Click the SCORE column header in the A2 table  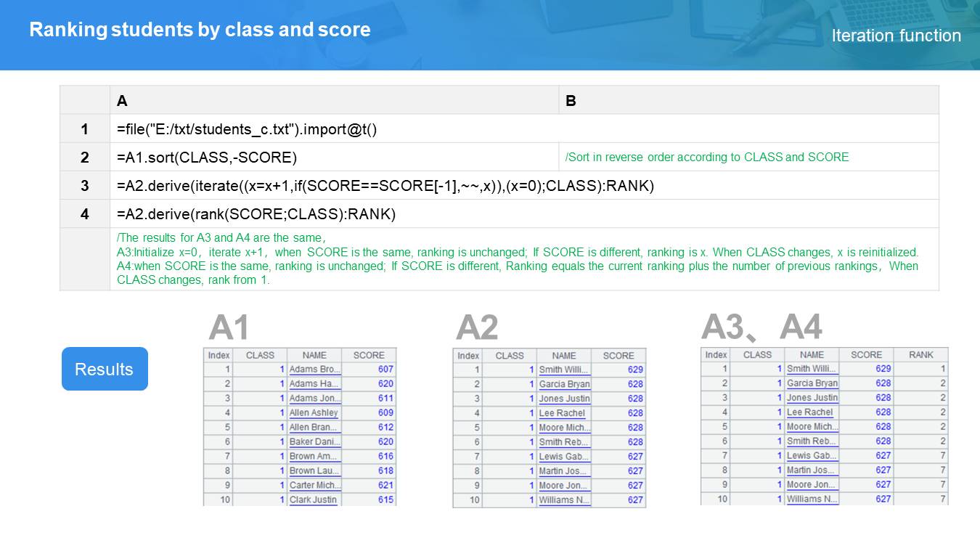pyautogui.click(x=618, y=356)
